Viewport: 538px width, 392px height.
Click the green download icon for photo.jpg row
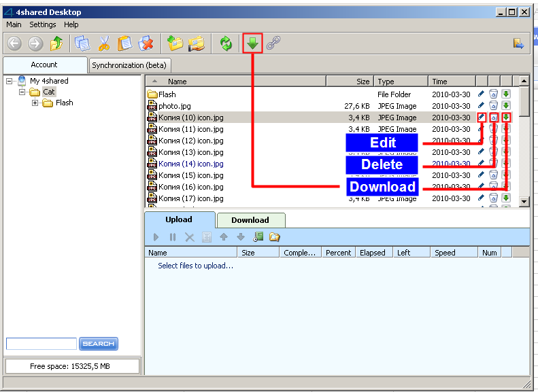tap(506, 105)
